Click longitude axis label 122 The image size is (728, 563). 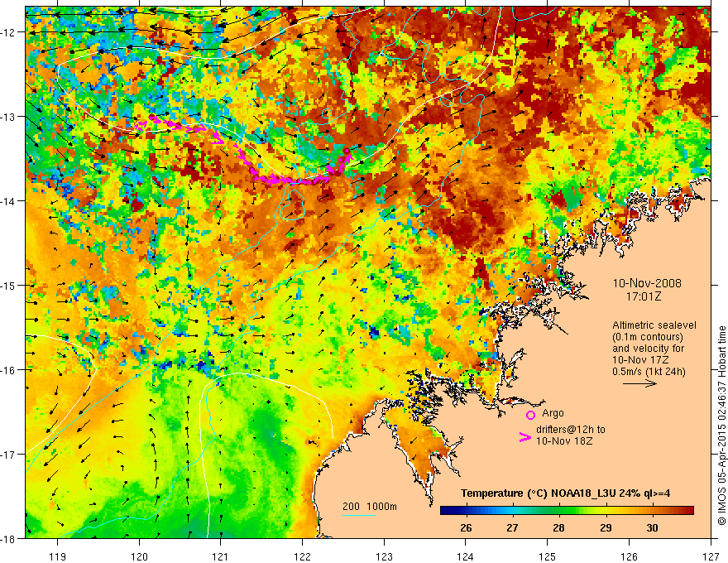(x=302, y=556)
